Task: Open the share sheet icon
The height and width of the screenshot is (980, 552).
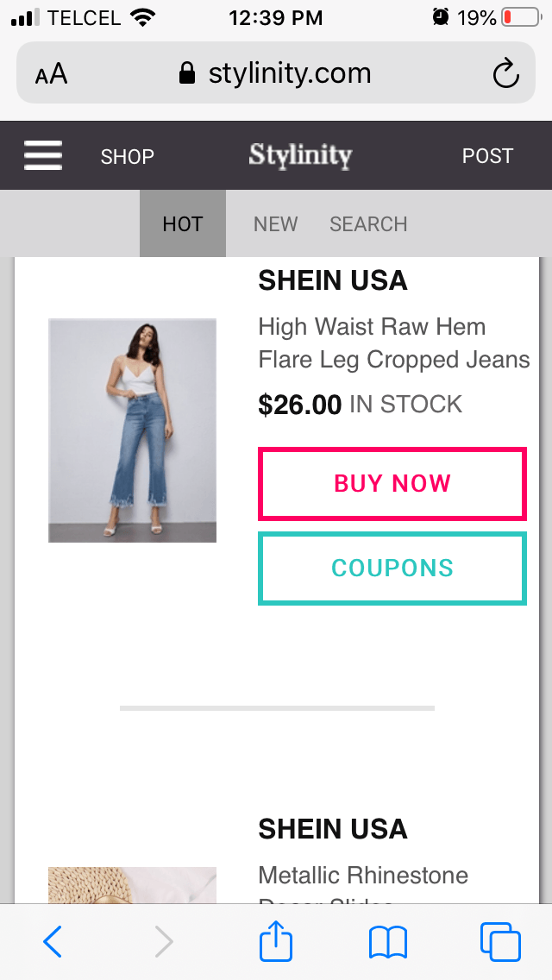Action: (276, 939)
